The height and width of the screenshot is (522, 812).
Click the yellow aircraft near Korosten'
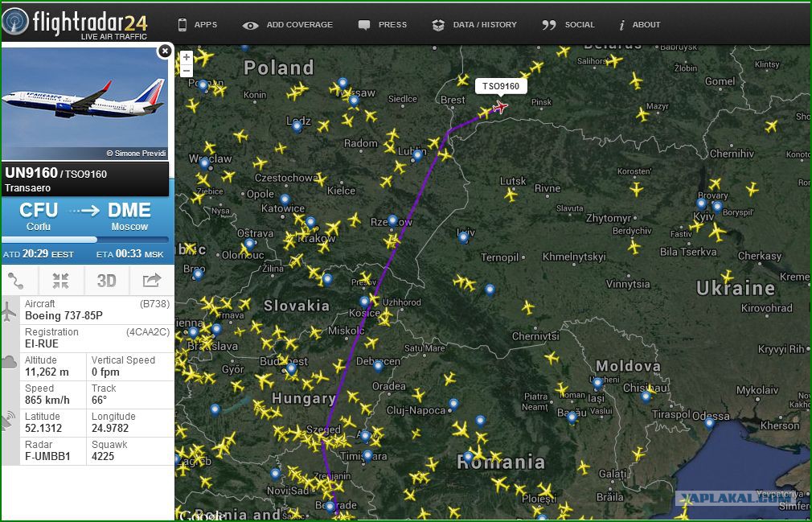click(637, 189)
